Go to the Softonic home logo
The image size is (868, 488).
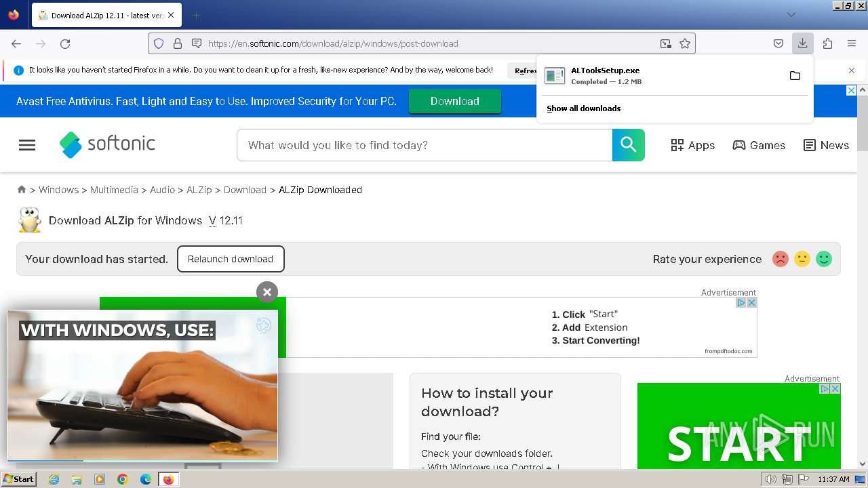coord(107,144)
